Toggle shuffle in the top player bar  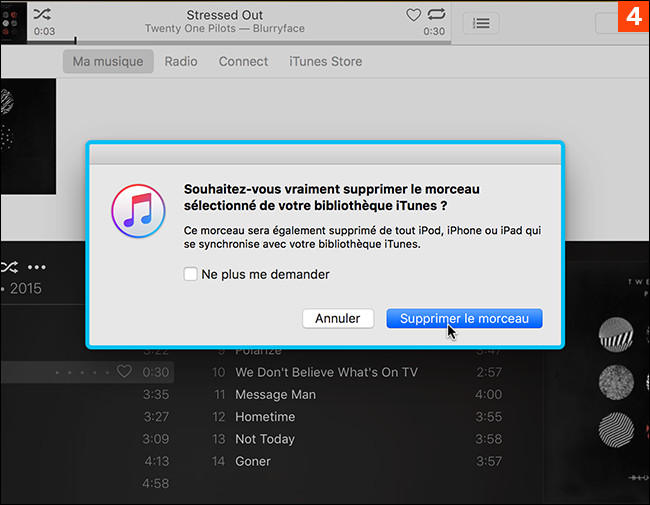44,15
